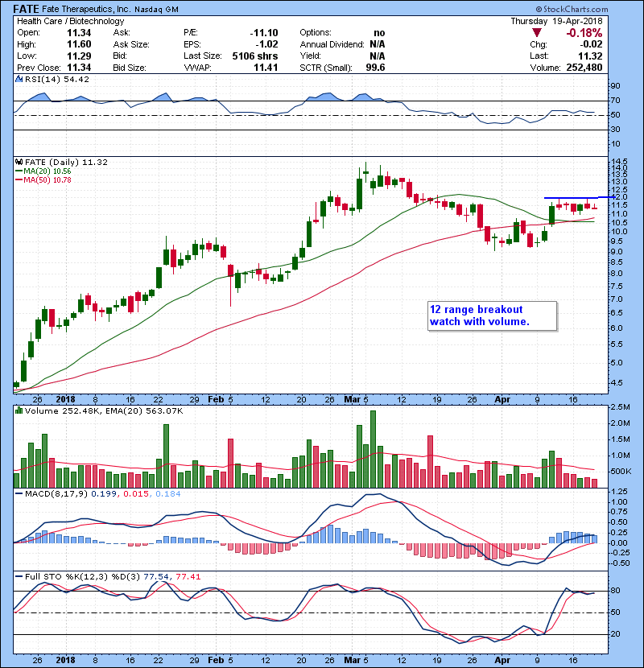The height and width of the screenshot is (668, 644).
Task: Click the Last Size value 5106 shrs
Action: tap(255, 56)
